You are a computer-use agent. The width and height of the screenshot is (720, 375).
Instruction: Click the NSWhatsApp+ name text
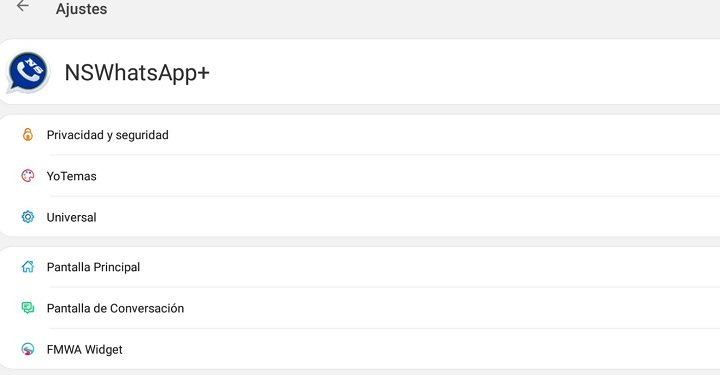137,73
